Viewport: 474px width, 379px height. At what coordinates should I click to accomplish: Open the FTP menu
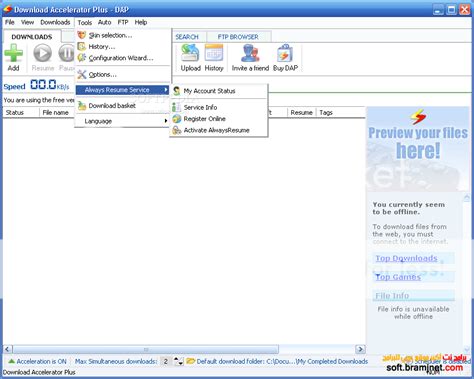pyautogui.click(x=123, y=22)
